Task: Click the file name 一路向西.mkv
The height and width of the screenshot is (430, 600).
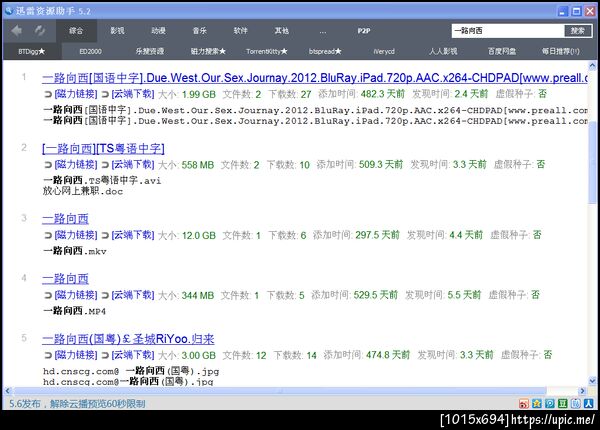Action: (x=75, y=251)
